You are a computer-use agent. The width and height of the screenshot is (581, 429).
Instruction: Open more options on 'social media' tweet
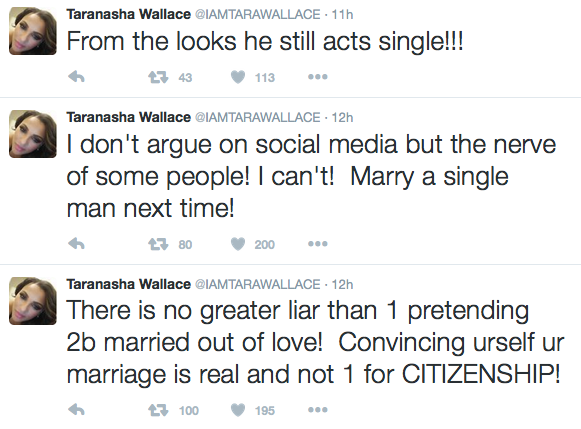[x=318, y=244]
